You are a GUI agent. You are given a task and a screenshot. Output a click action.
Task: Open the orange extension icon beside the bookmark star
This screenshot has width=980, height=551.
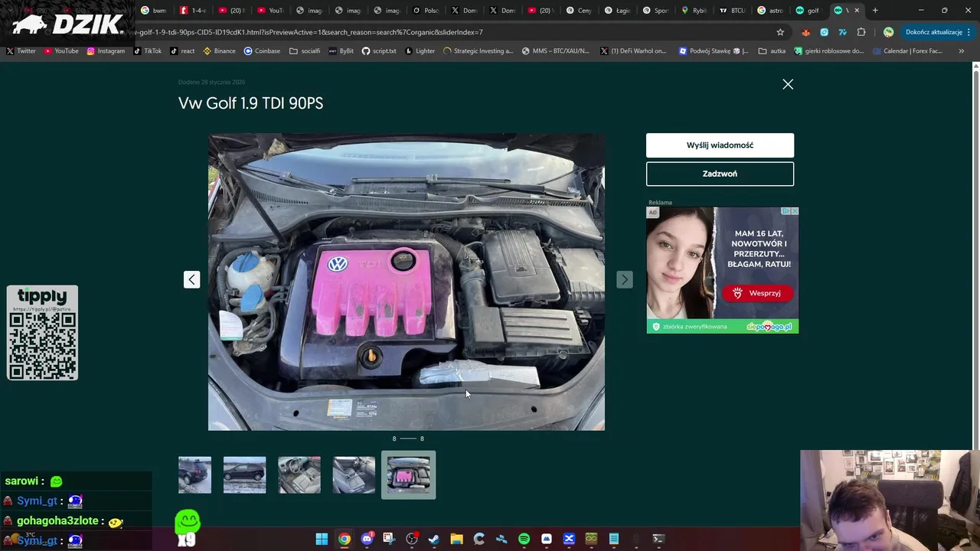tap(805, 32)
